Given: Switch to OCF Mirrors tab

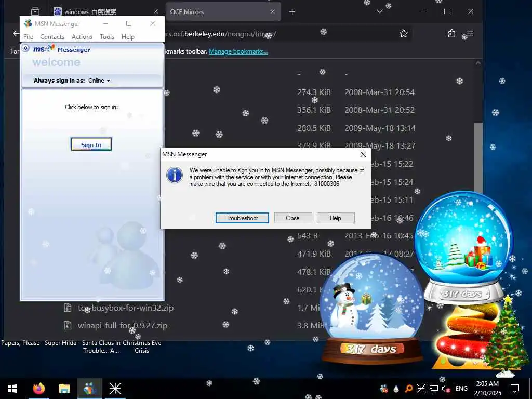Looking at the screenshot, I should (223, 11).
